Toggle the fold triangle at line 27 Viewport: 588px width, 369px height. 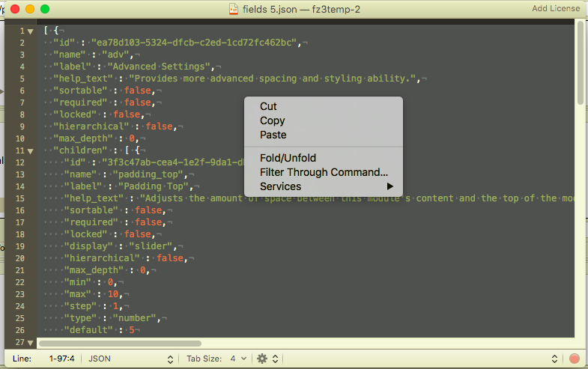31,343
